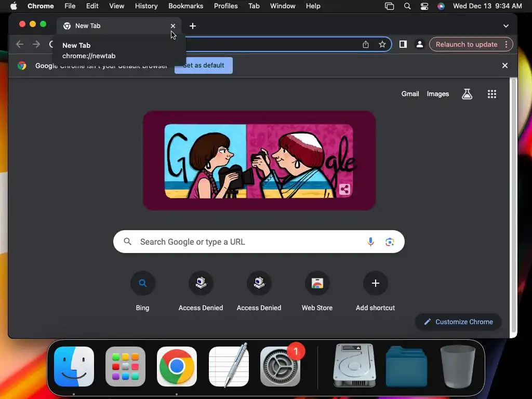Screen dimensions: 532x399
Task: Open the Help menu
Action: (x=313, y=6)
